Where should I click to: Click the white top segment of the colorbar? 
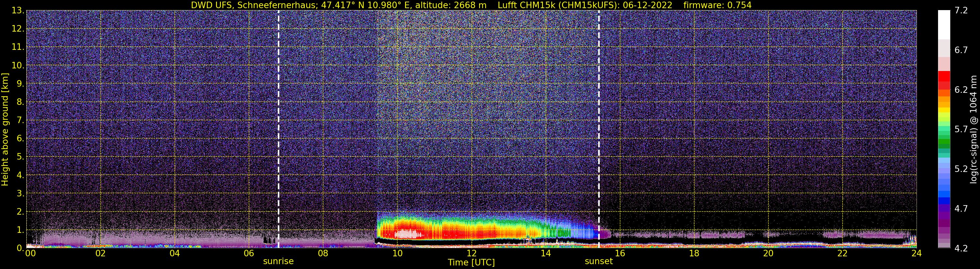click(944, 25)
